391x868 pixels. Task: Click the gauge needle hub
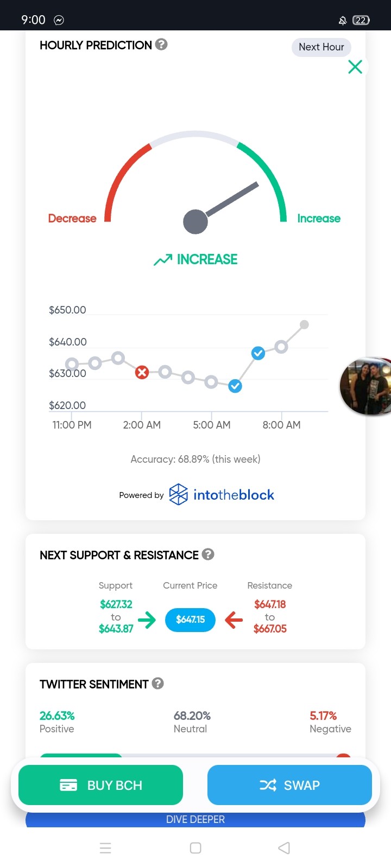195,221
